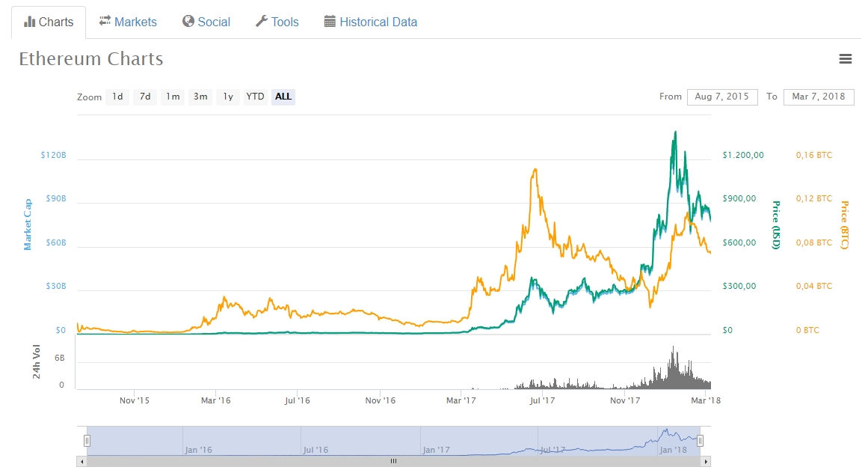Click Jan '16 in the range navigator
Image resolution: width=868 pixels, height=473 pixels.
tap(198, 450)
